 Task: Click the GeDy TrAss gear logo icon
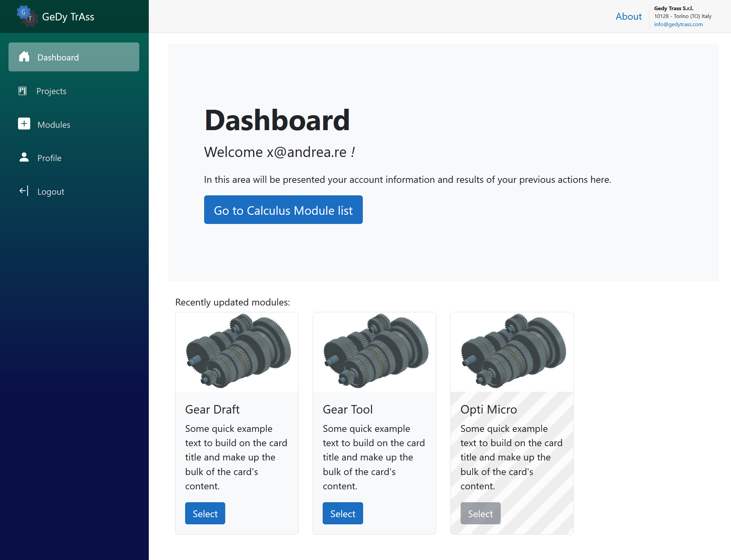tap(27, 16)
